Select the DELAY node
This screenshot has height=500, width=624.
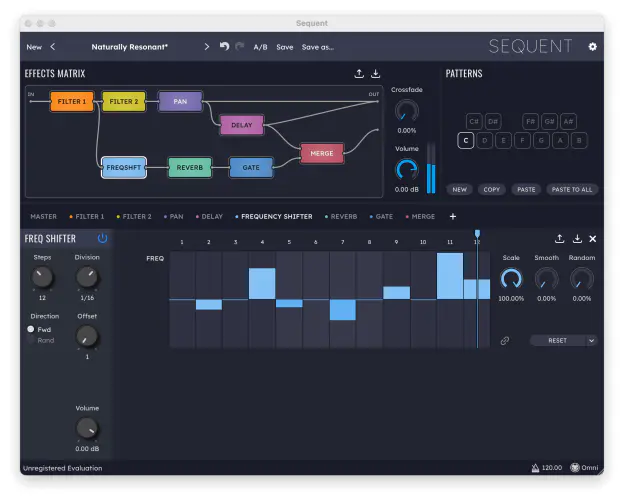[242, 125]
